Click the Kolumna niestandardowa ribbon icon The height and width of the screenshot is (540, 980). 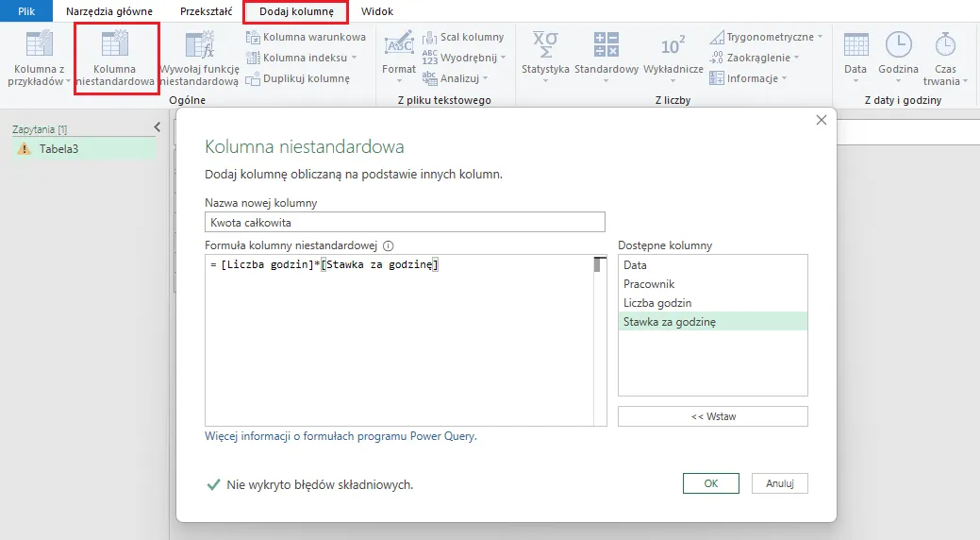[x=114, y=45]
